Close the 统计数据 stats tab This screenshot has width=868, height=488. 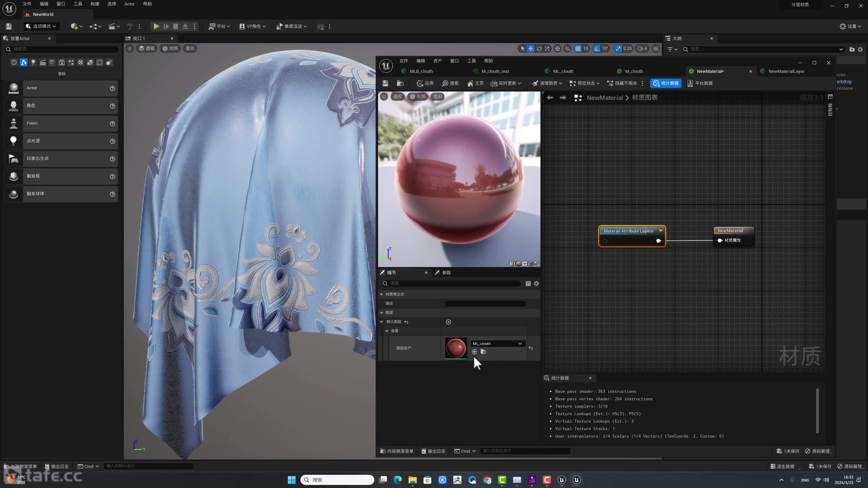point(590,378)
